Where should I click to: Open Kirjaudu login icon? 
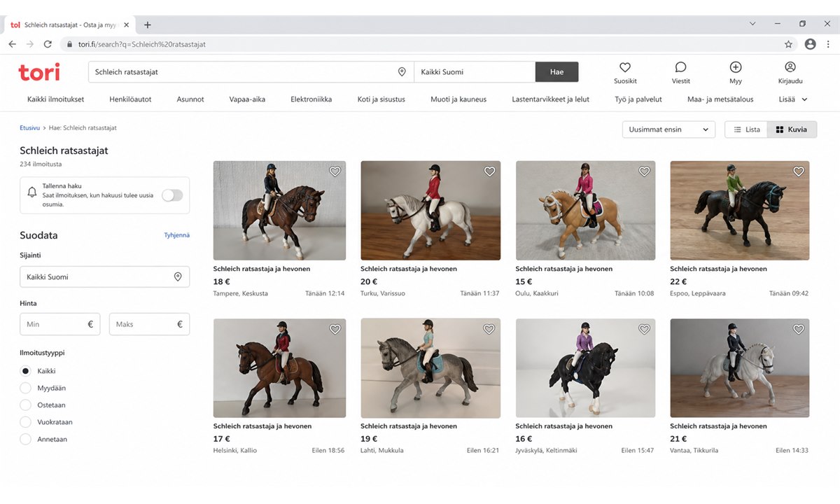790,67
